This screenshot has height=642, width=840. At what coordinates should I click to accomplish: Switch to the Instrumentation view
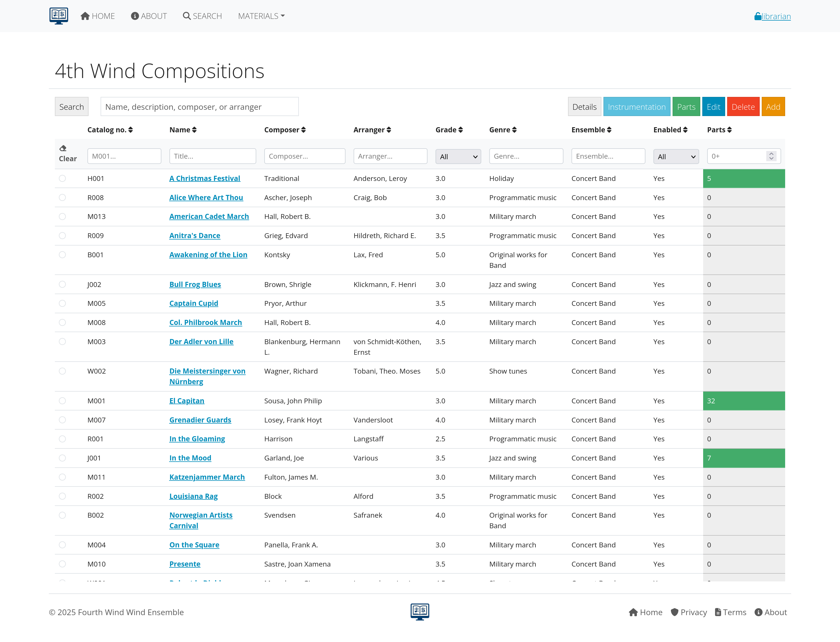[636, 107]
